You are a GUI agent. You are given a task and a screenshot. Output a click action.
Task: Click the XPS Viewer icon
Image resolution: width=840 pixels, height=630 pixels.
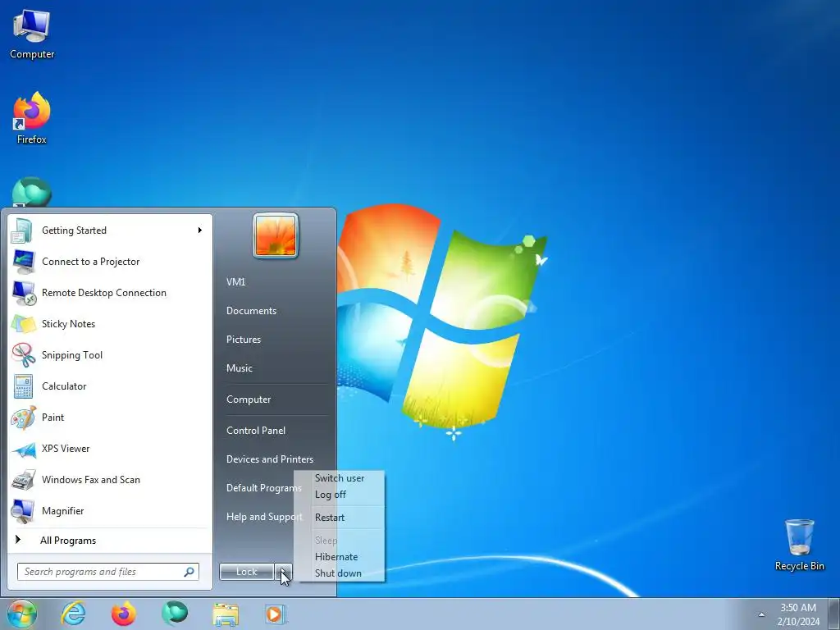23,449
